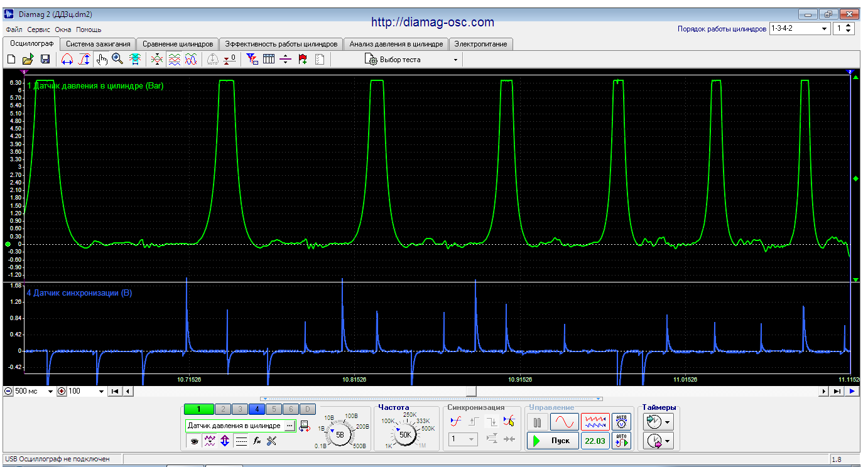Click the Пуск start button
This screenshot has width=868, height=467.
click(x=553, y=441)
